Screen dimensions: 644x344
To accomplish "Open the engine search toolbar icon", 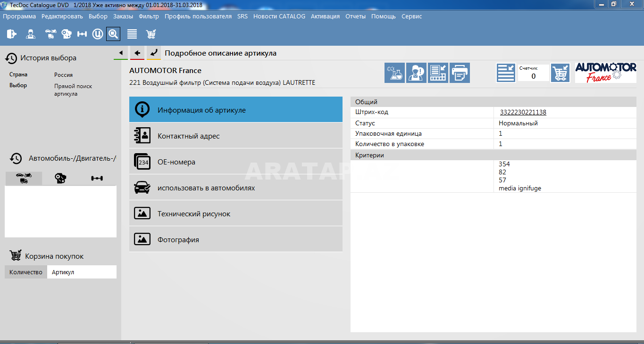I will pos(67,34).
